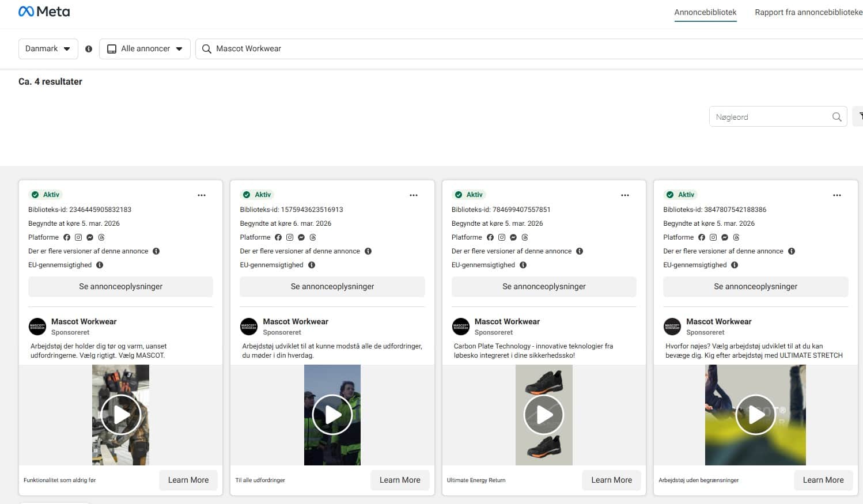
Task: Click Messenger platform icon on ad 1575943623516913
Action: tap(301, 237)
